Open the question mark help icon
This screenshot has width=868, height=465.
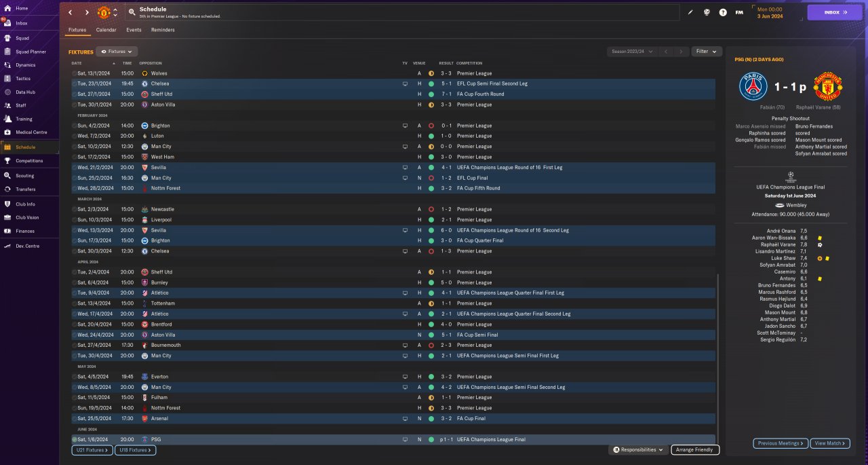723,12
